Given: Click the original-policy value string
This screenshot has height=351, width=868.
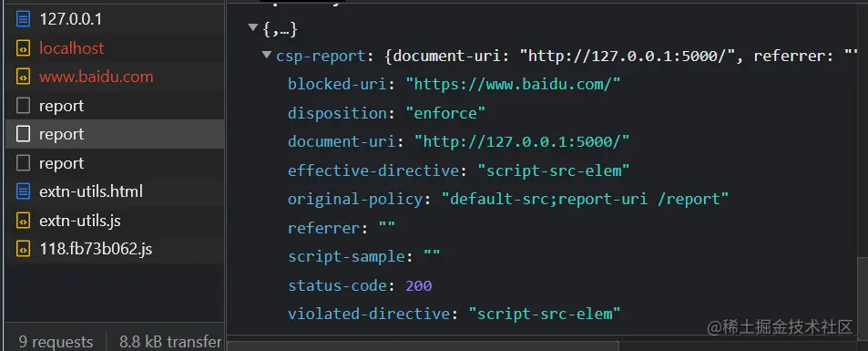Looking at the screenshot, I should (x=585, y=199).
